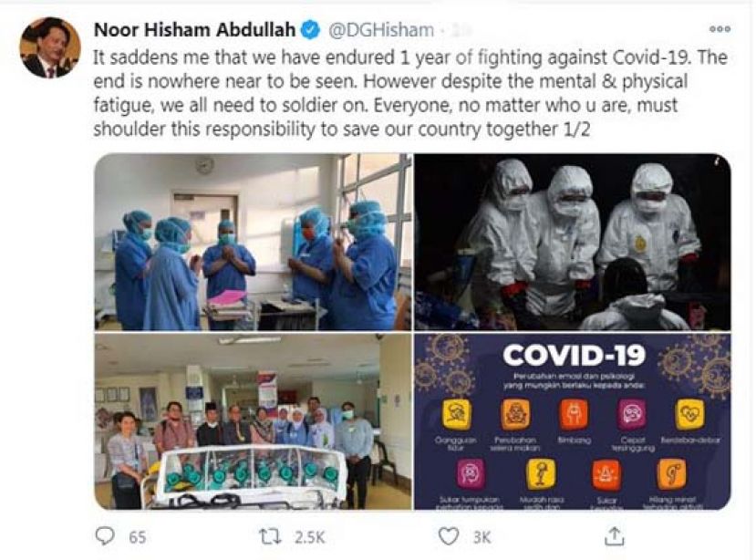Click the 65 replies count
The image size is (756, 560).
click(138, 537)
